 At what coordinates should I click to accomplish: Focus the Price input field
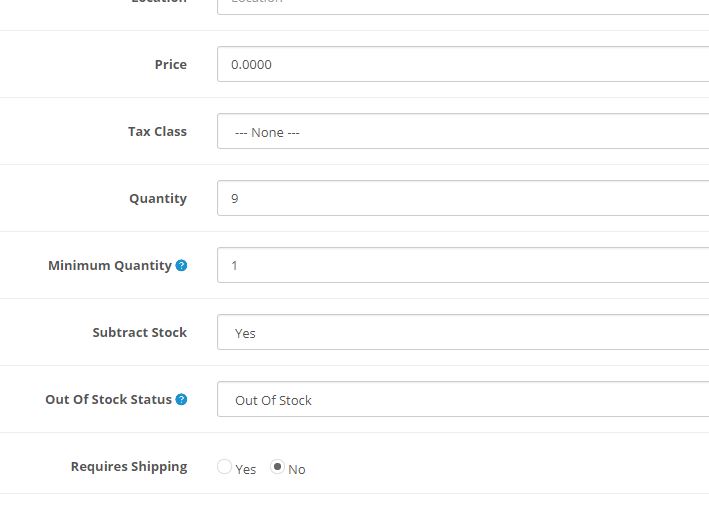(x=462, y=64)
